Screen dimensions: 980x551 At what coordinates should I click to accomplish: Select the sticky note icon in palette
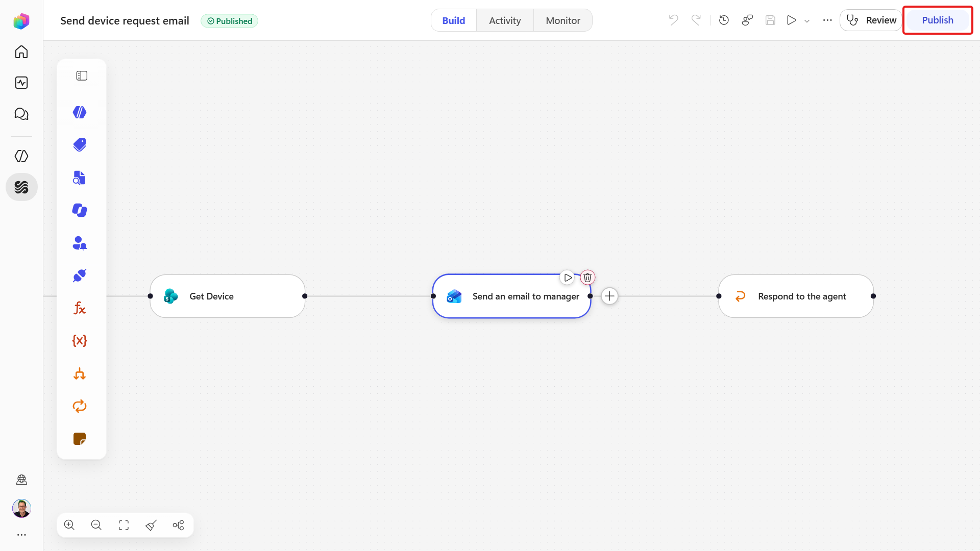click(x=80, y=439)
